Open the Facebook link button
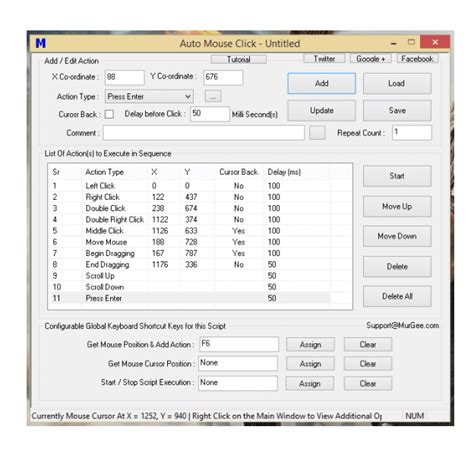The image size is (474, 455). tap(417, 59)
